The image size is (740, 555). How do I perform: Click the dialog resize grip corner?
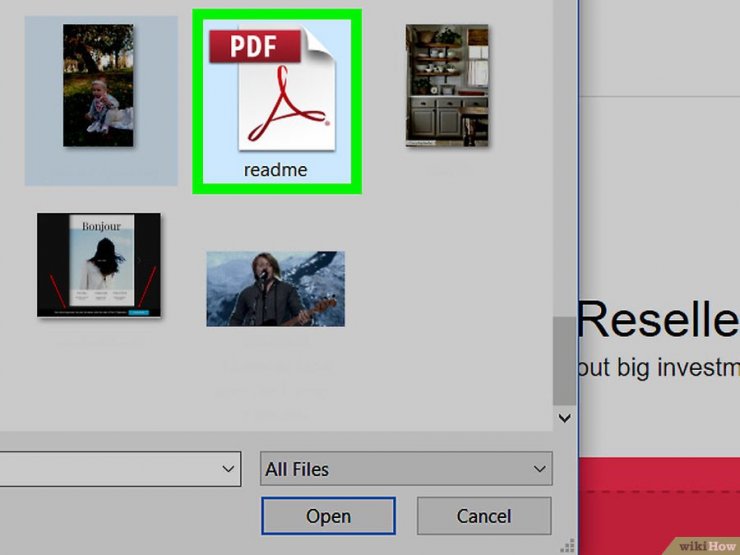point(567,546)
